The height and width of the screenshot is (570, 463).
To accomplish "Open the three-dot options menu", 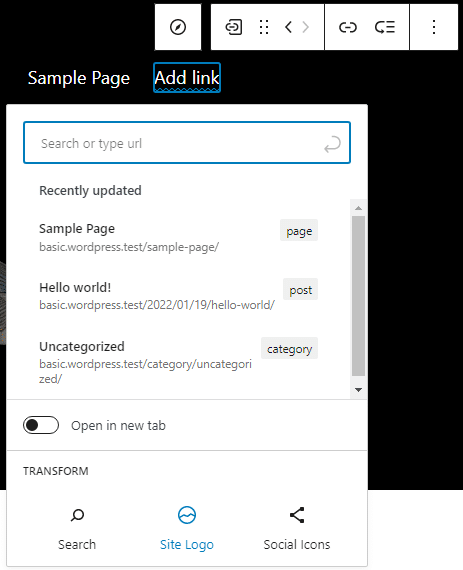I will tap(434, 27).
